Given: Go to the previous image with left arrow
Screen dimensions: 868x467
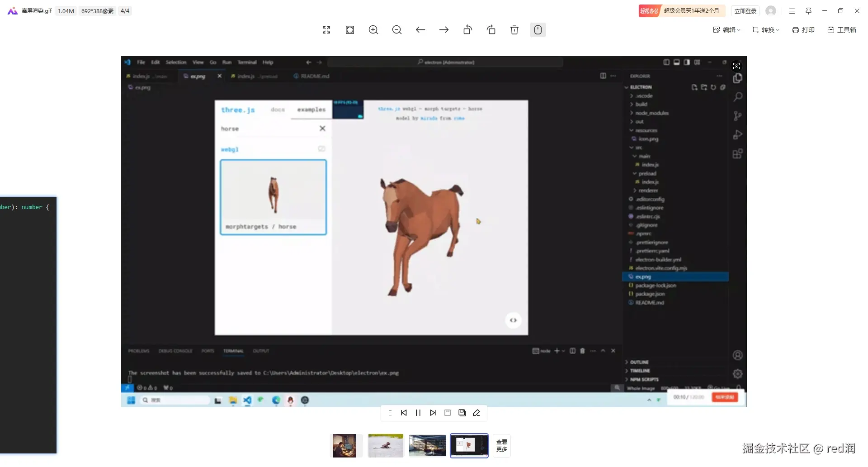Looking at the screenshot, I should click(x=420, y=30).
